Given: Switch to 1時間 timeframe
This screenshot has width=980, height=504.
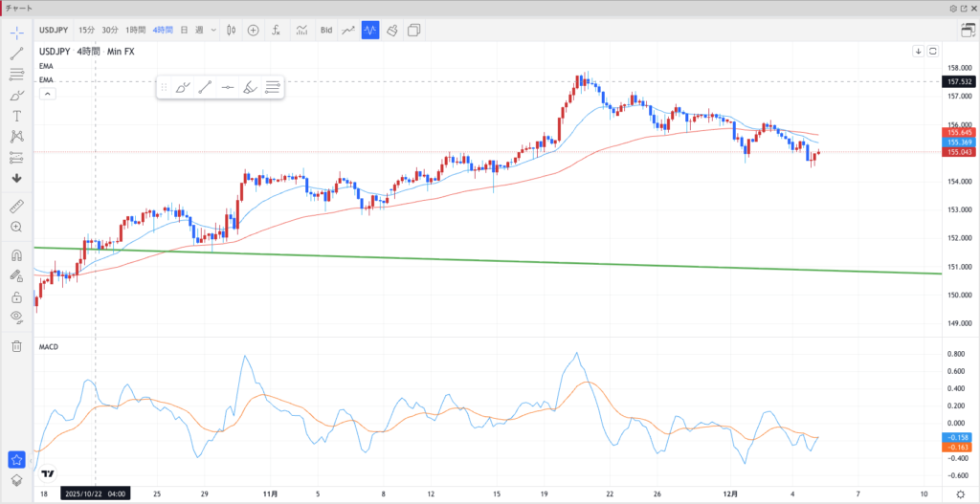Looking at the screenshot, I should [137, 30].
